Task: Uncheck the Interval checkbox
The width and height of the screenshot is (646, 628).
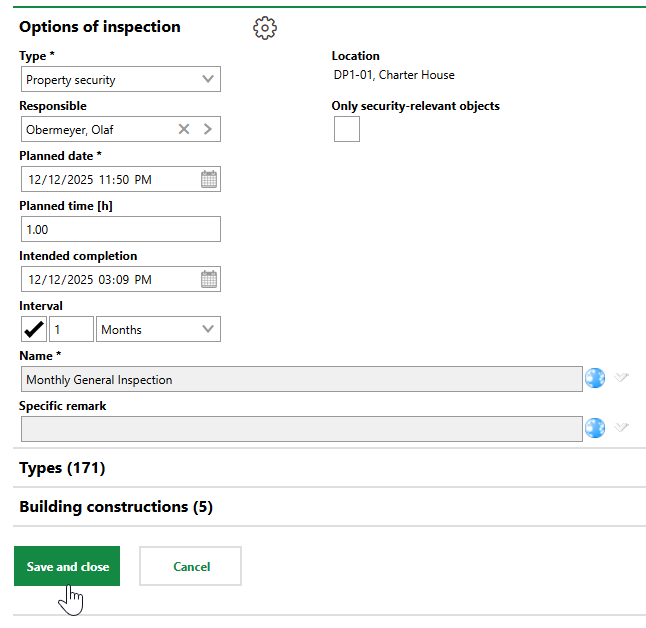Action: click(x=33, y=329)
